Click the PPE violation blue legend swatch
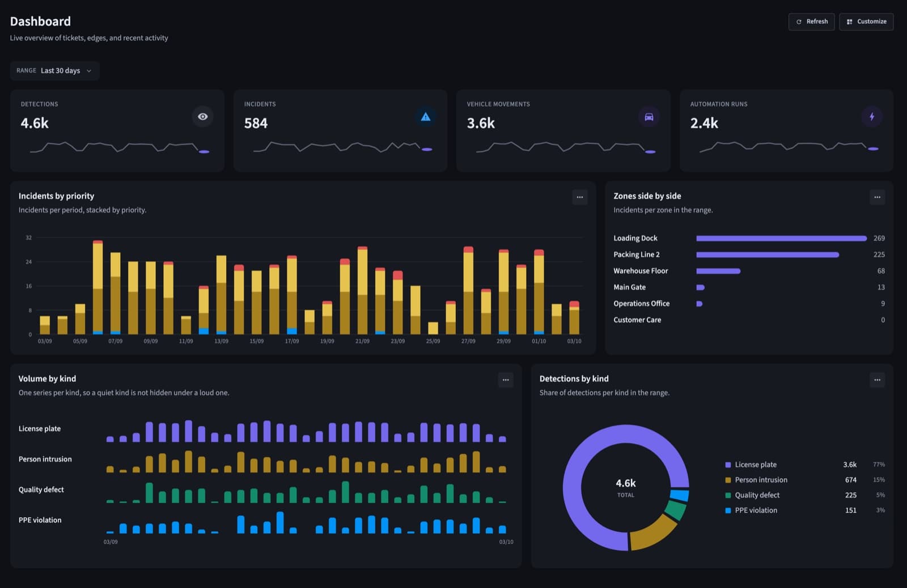Image resolution: width=907 pixels, height=588 pixels. pyautogui.click(x=728, y=510)
